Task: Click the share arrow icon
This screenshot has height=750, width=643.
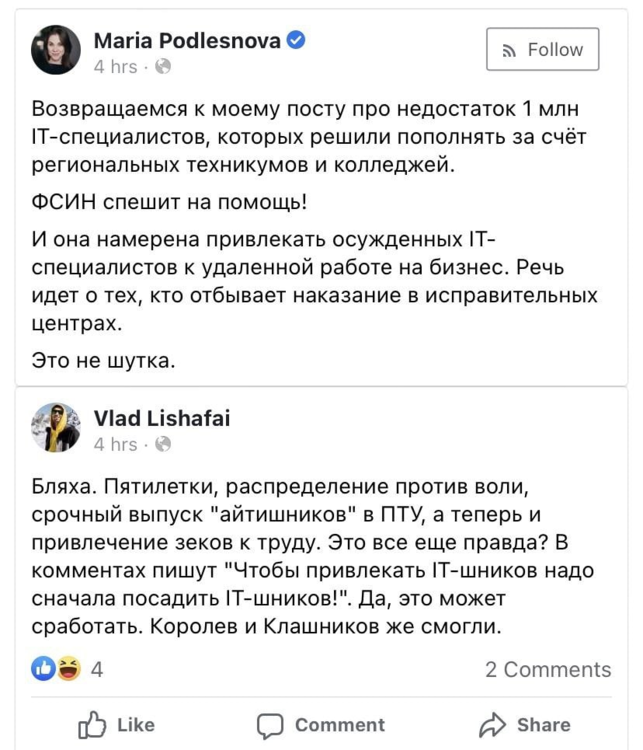Action: 493,725
